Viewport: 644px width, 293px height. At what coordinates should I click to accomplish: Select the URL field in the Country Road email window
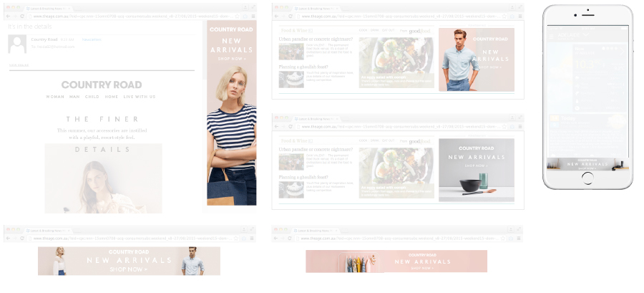[135, 16]
